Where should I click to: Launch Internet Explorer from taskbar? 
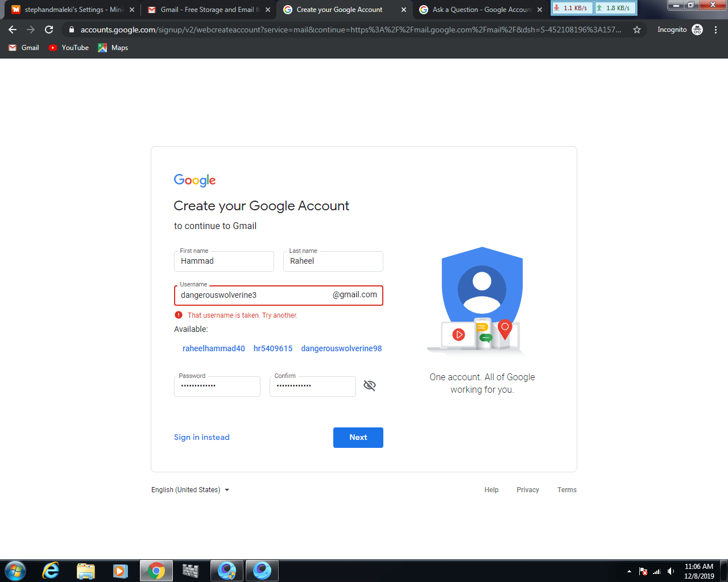pos(51,571)
